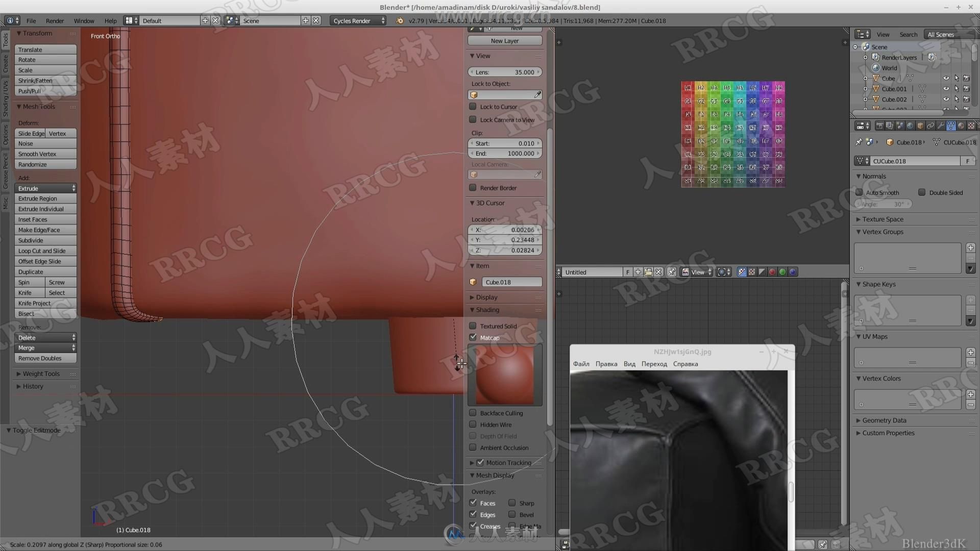Click the Loop Cut and Slide button
The image size is (980, 551).
[45, 251]
